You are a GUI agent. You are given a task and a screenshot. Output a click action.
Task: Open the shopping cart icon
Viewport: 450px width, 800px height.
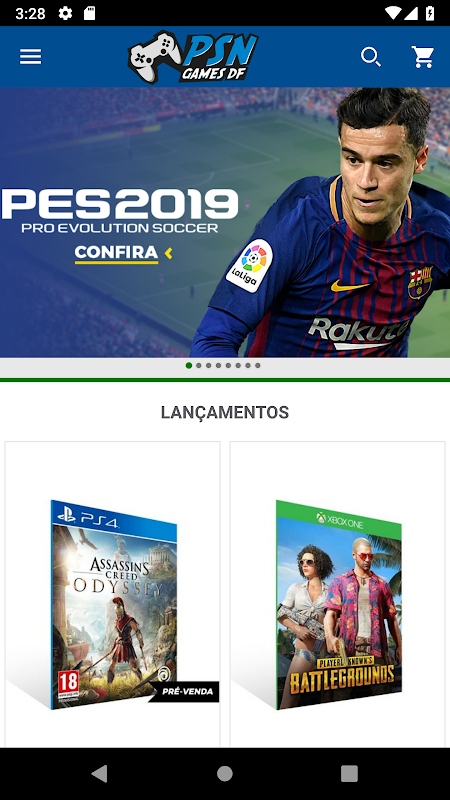(423, 57)
